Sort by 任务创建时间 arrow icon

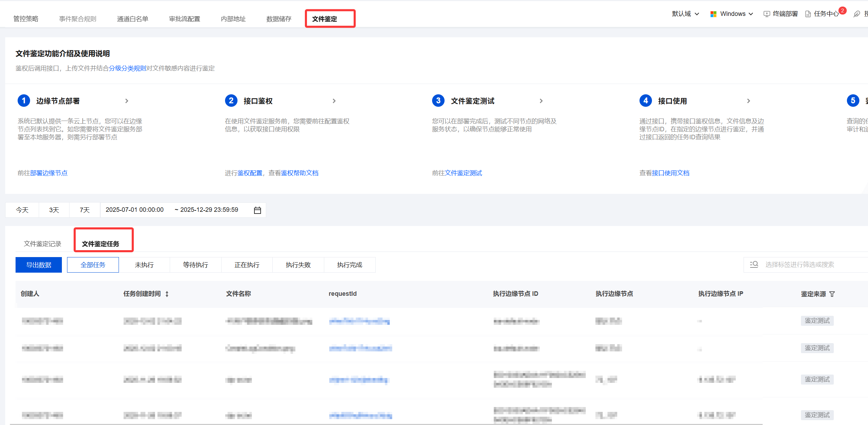click(167, 294)
